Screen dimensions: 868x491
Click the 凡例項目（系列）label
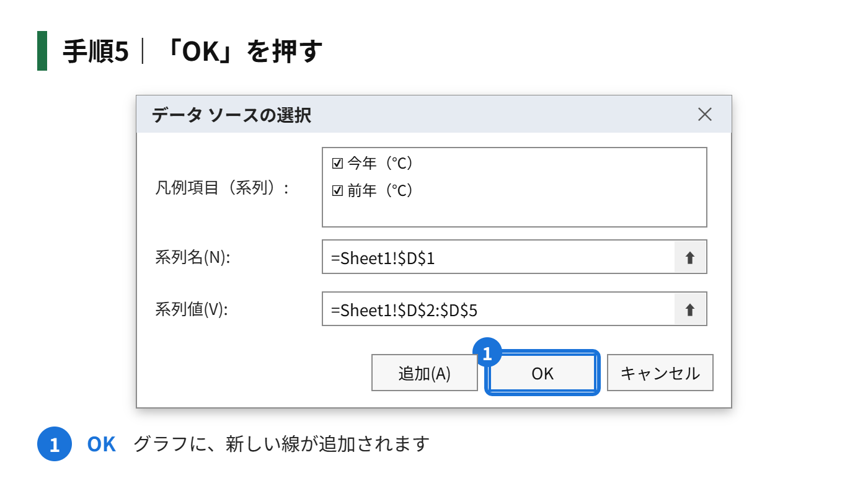point(222,188)
